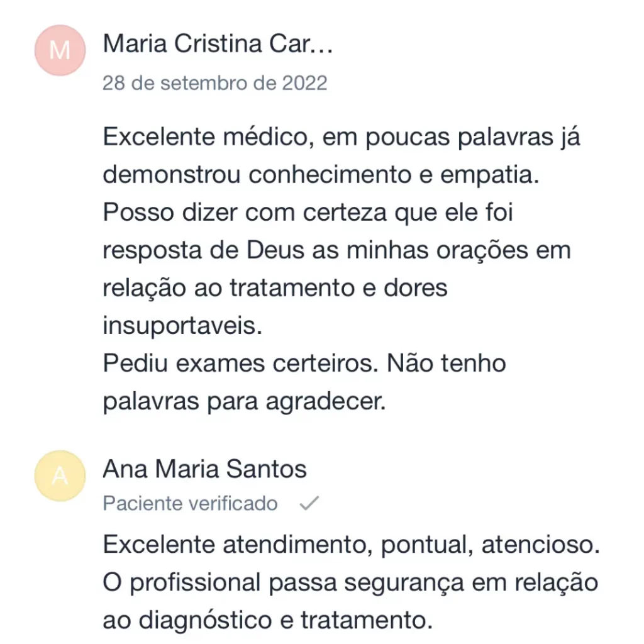644x644 pixels.
Task: Click the line "ao diagnóstico e tratamento."
Action: pyautogui.click(x=268, y=620)
